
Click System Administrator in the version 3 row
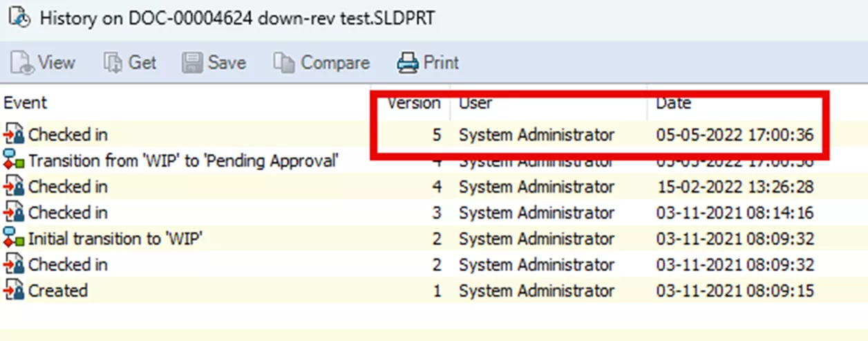[536, 212]
